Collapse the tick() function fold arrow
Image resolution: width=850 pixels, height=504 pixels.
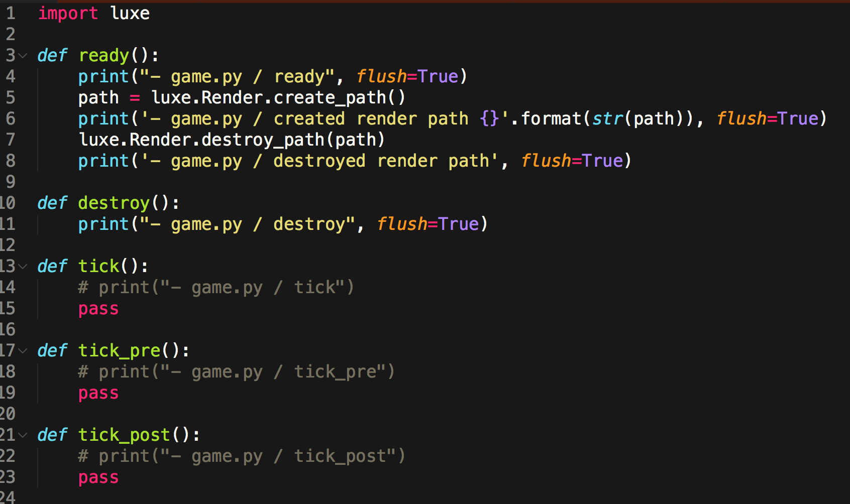23,267
